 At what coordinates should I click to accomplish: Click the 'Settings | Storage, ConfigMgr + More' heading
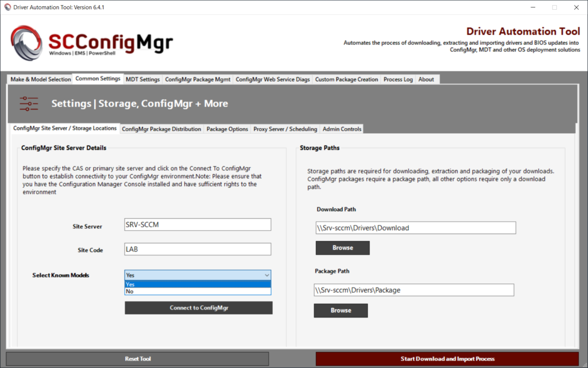tap(140, 103)
